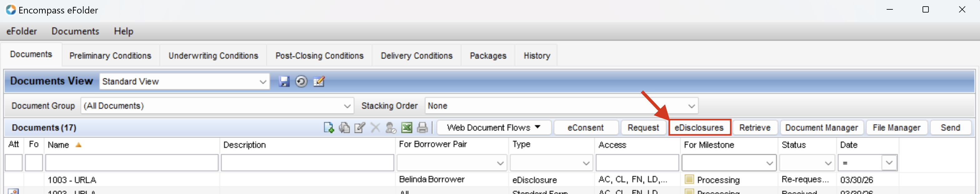Open the Documents menu in menu bar
Viewport: 980px width, 194px height.
[75, 31]
